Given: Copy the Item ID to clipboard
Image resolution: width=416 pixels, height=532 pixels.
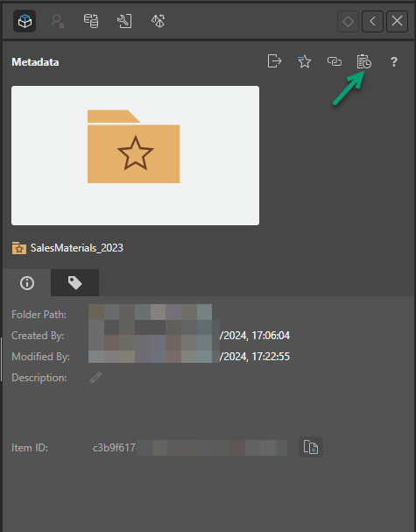Looking at the screenshot, I should coord(311,447).
